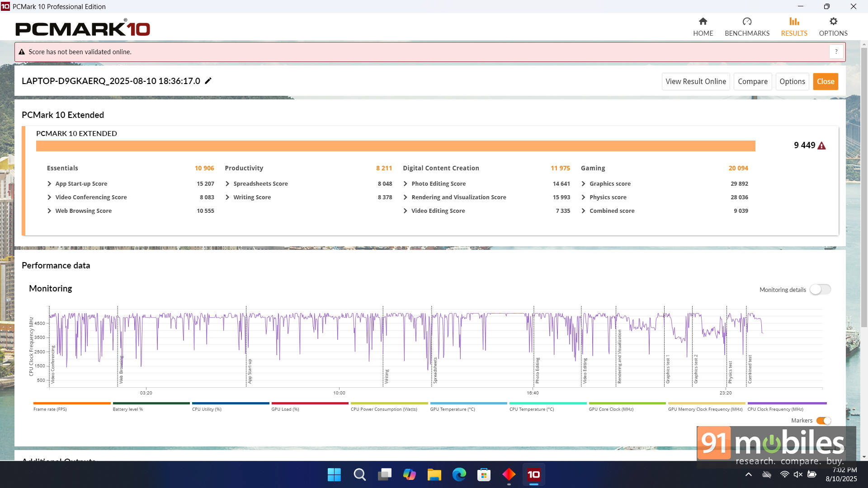Viewport: 868px width, 488px height.
Task: Toggle the Monitoring details switch
Action: [820, 290]
